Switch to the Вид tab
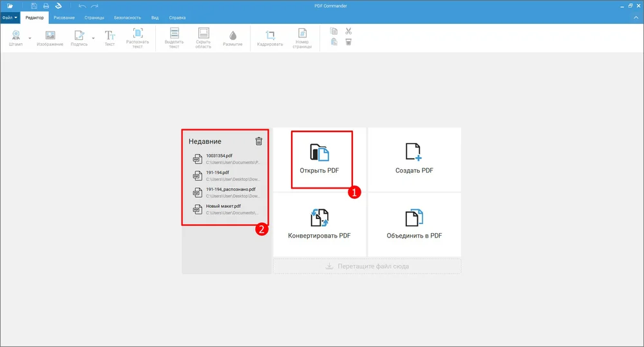The image size is (644, 347). pyautogui.click(x=155, y=17)
